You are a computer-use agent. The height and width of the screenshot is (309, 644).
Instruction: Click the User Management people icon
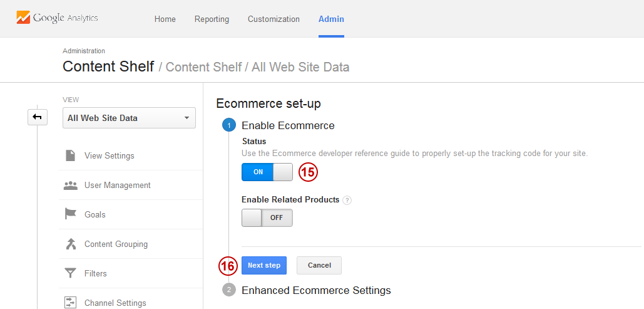71,185
